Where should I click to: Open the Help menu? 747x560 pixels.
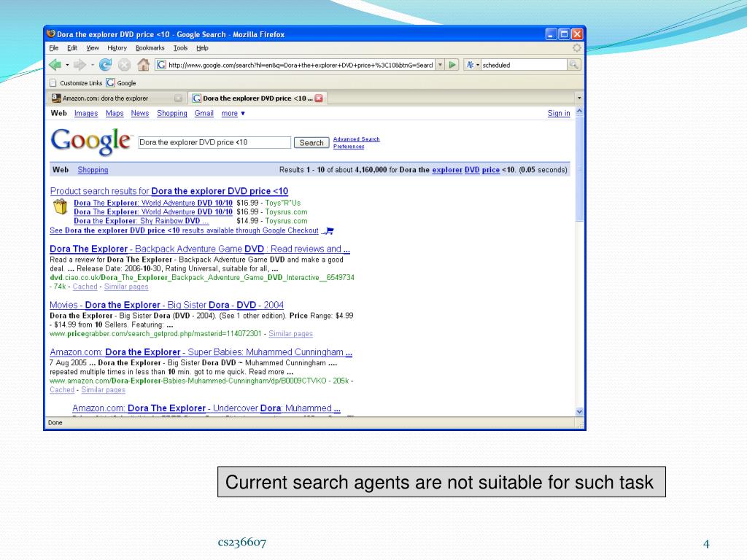(203, 48)
